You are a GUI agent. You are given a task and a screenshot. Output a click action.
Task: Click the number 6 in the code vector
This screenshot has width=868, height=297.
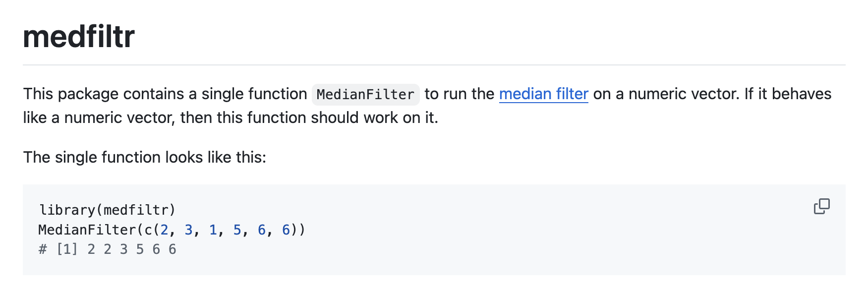262,230
